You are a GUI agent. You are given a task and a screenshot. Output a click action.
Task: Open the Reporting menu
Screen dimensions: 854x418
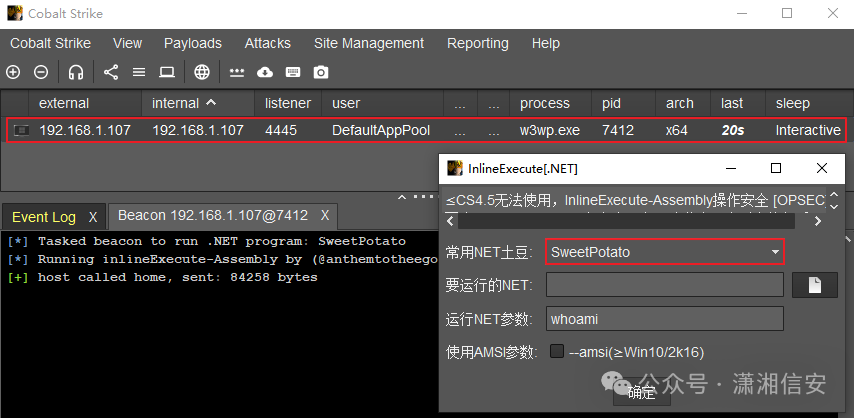tap(478, 43)
